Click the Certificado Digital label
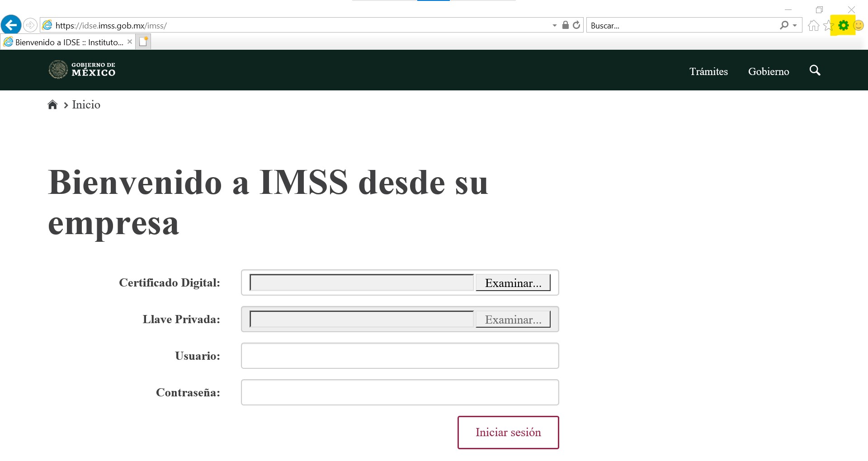 click(x=170, y=282)
